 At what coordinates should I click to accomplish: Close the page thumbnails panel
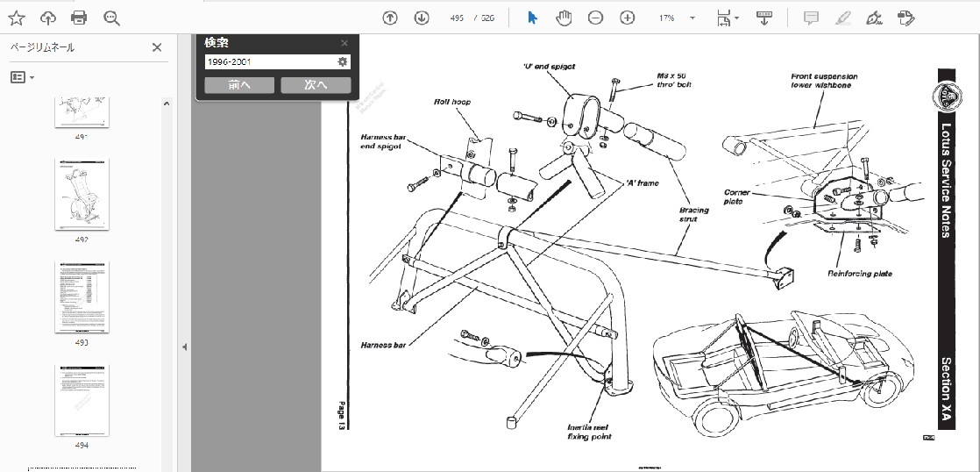pos(157,47)
